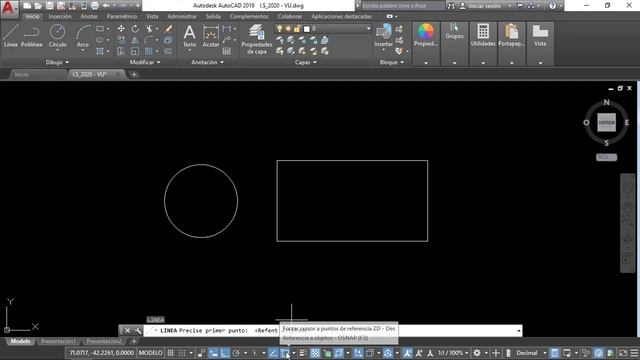Select the Línea draw tool
Screen dimensions: 640x360
pos(11,36)
